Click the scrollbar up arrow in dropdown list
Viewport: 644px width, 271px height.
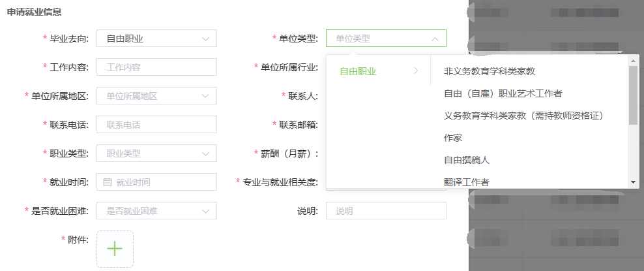633,60
